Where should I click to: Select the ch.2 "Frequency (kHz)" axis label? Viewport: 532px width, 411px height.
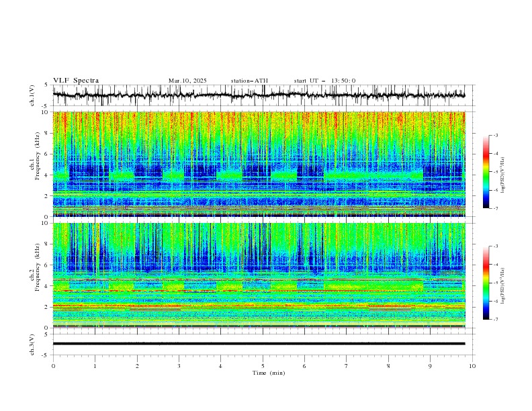click(x=38, y=267)
